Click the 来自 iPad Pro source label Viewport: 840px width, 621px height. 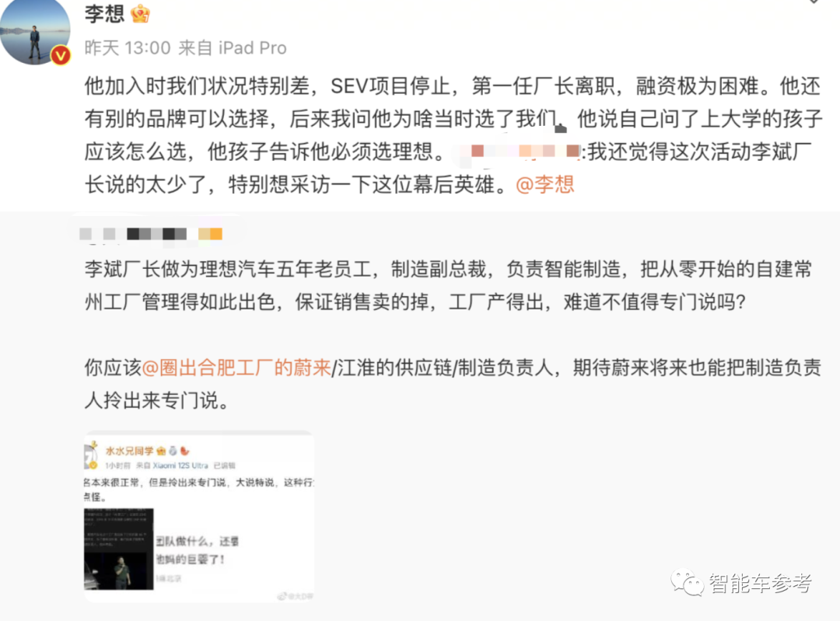[233, 48]
